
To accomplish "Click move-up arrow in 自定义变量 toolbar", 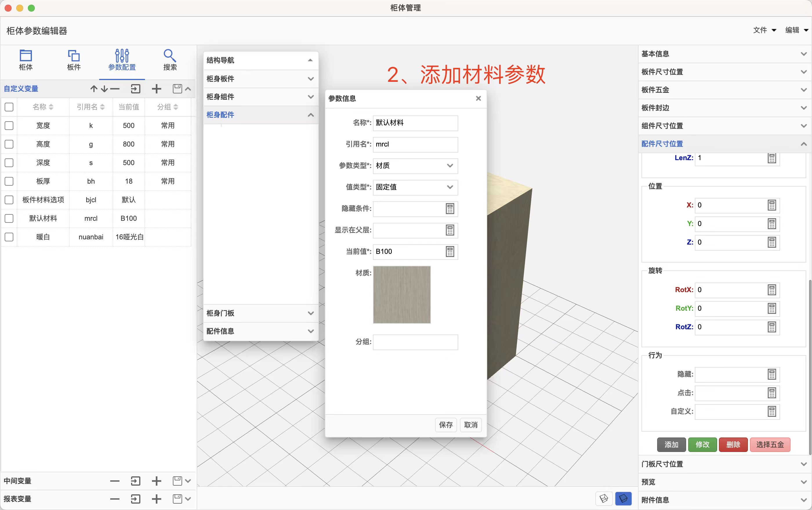I will click(x=94, y=89).
